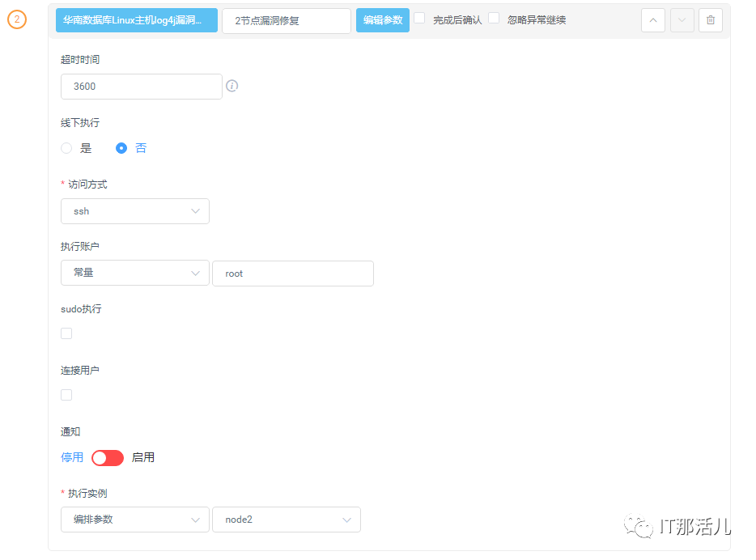
Task: Select 是 for 线下执行
Action: tap(66, 148)
